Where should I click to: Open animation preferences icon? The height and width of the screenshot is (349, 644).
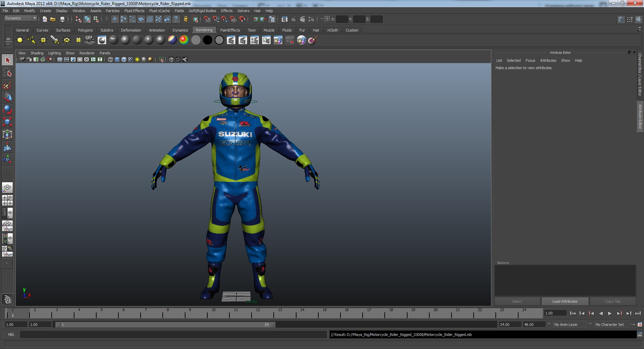click(640, 325)
